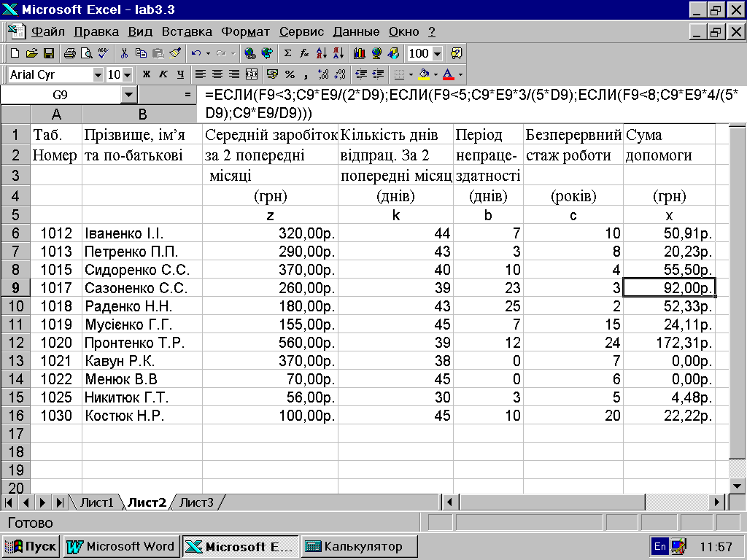This screenshot has height=560, width=747.
Task: Toggle bold formatting (Ж)
Action: [x=146, y=74]
